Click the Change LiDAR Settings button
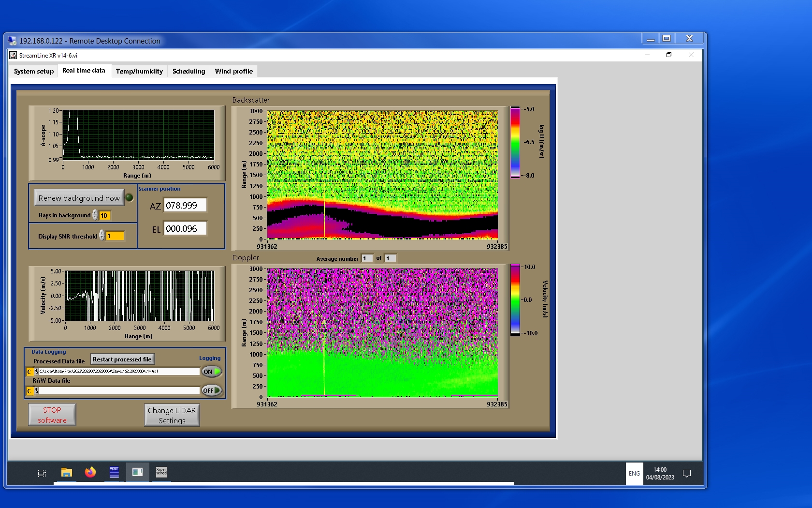This screenshot has height=508, width=812. click(172, 415)
